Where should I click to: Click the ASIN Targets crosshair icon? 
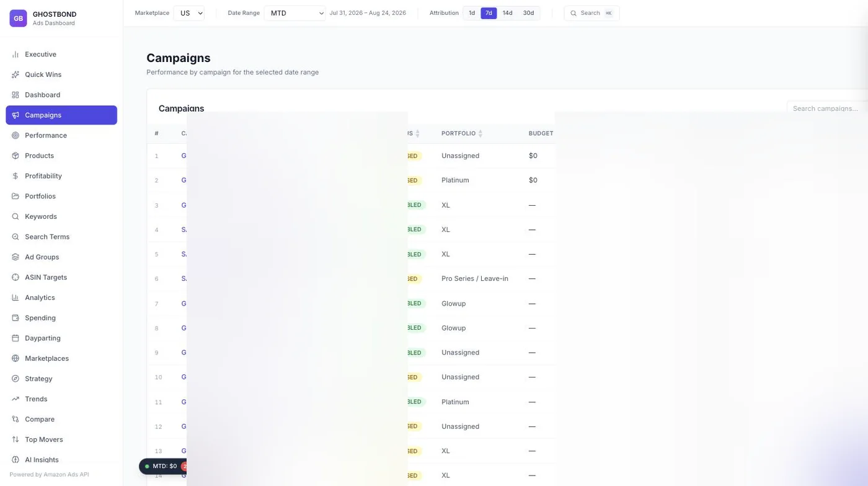[15, 277]
